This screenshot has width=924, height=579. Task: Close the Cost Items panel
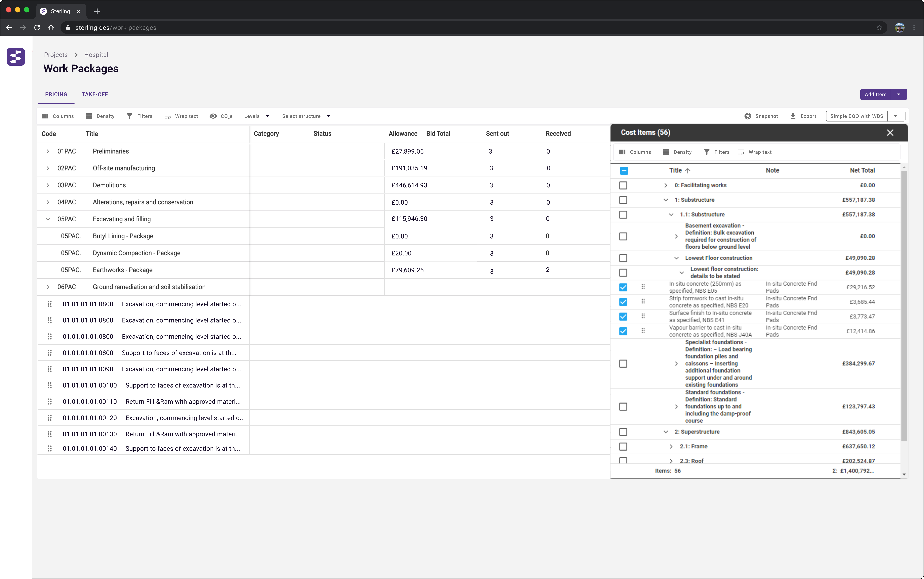click(890, 132)
